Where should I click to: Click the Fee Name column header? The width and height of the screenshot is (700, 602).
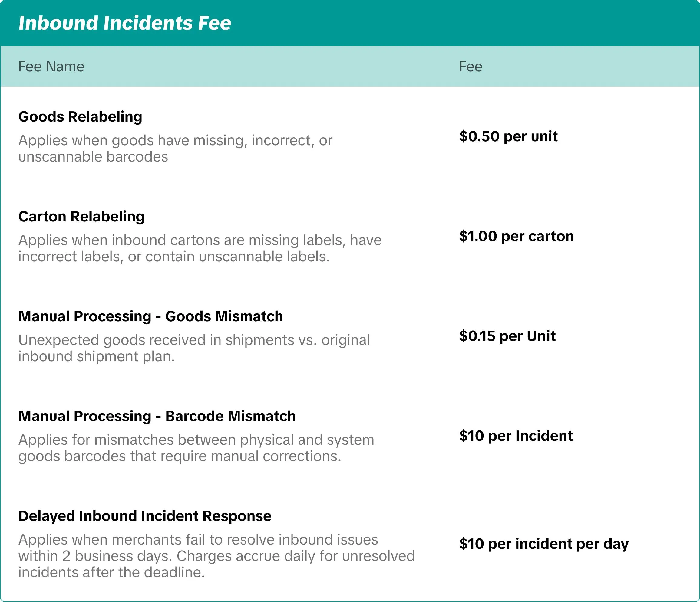pyautogui.click(x=51, y=67)
